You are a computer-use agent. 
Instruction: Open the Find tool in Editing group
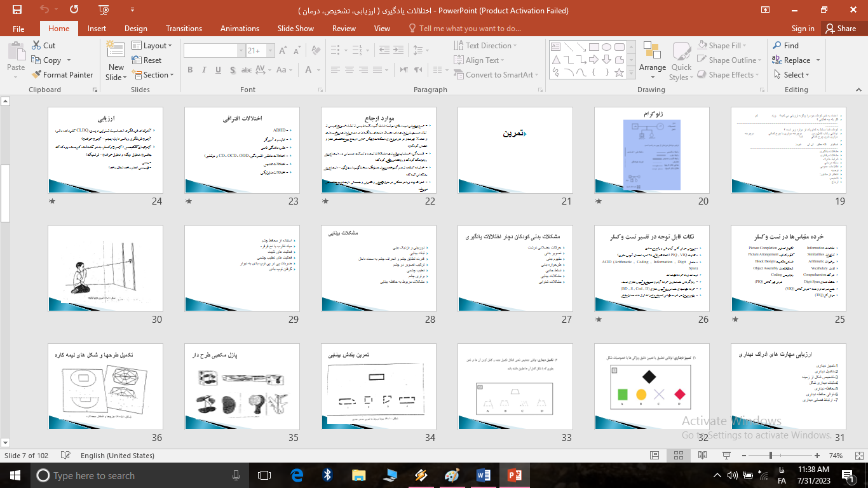click(x=785, y=46)
